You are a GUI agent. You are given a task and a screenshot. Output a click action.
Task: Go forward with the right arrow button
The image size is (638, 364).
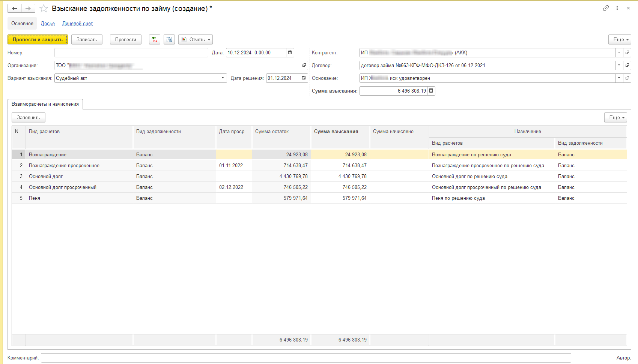click(28, 8)
